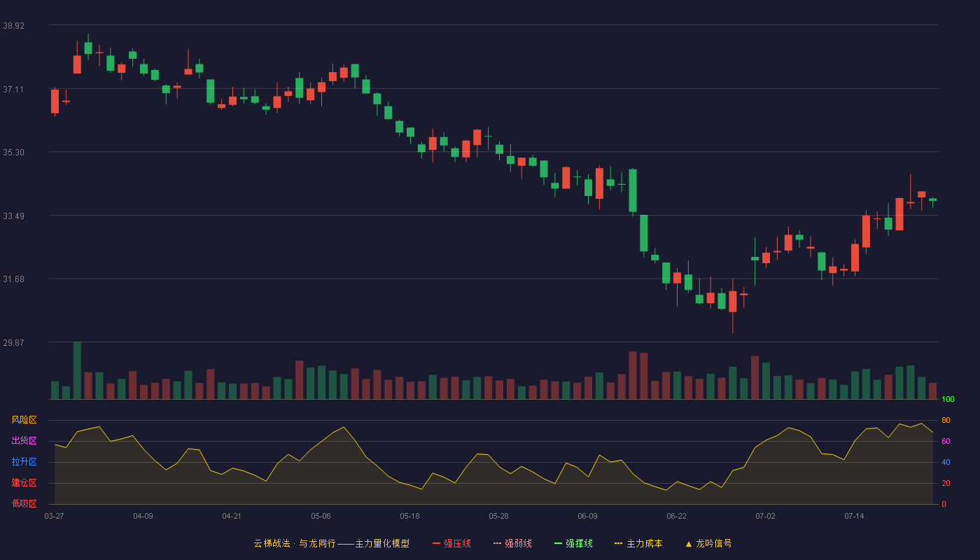Viewport: 980px width, 560px height.
Task: Click the red 强压线 legend line marker
Action: coord(436,543)
